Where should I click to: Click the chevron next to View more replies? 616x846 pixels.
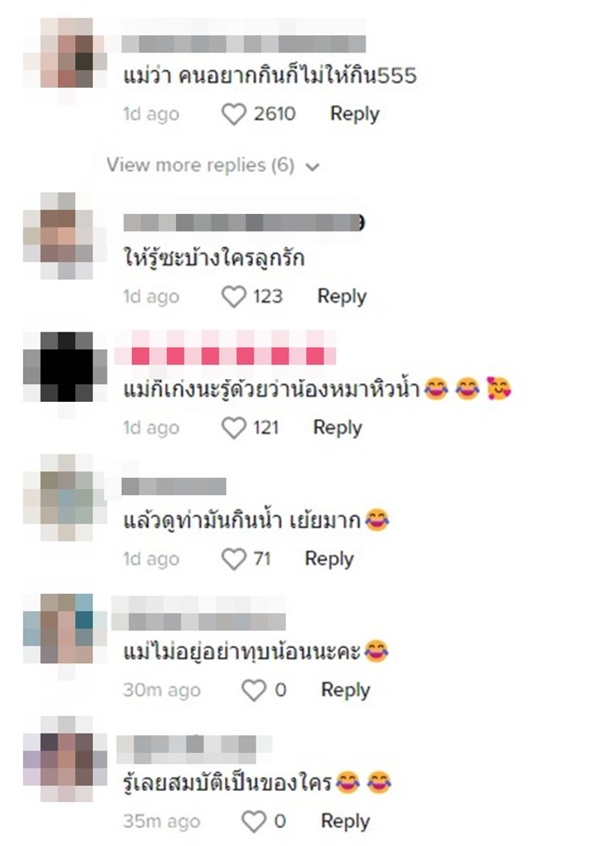312,167
